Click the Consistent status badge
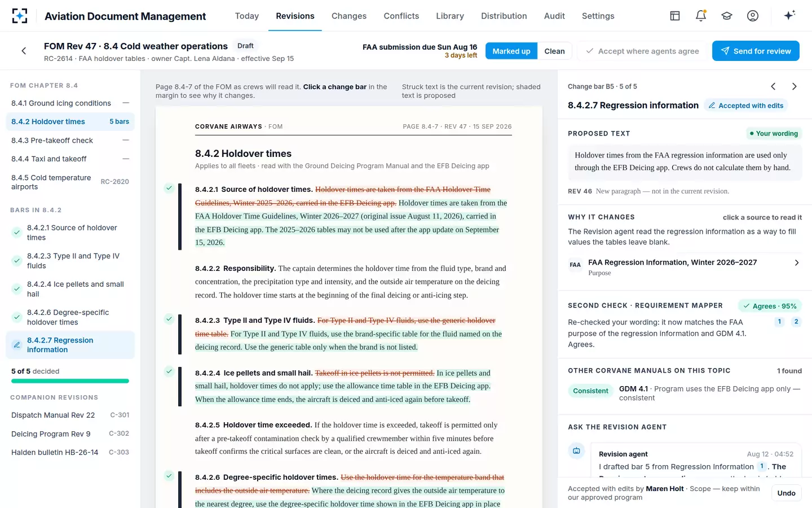This screenshot has height=508, width=812. tap(590, 391)
